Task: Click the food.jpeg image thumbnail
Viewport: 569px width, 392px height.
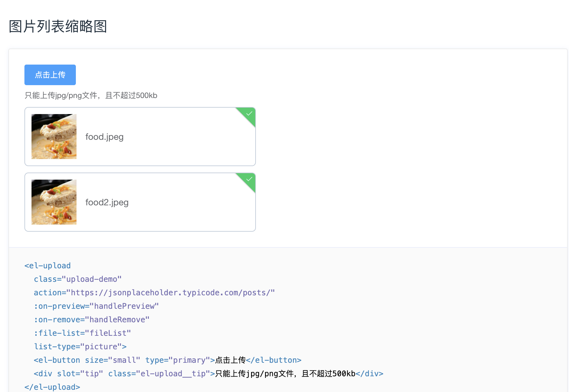Action: 54,137
